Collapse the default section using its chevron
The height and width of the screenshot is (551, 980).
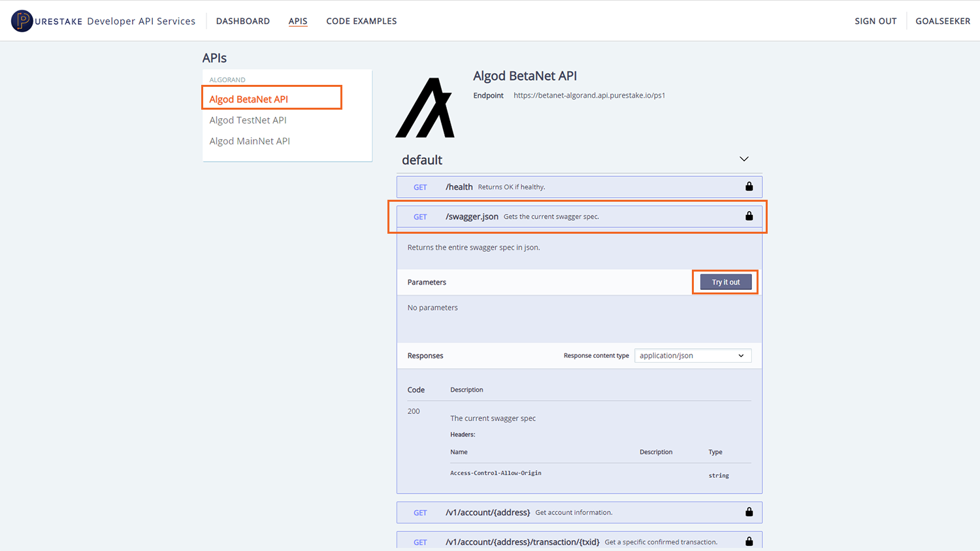coord(743,159)
